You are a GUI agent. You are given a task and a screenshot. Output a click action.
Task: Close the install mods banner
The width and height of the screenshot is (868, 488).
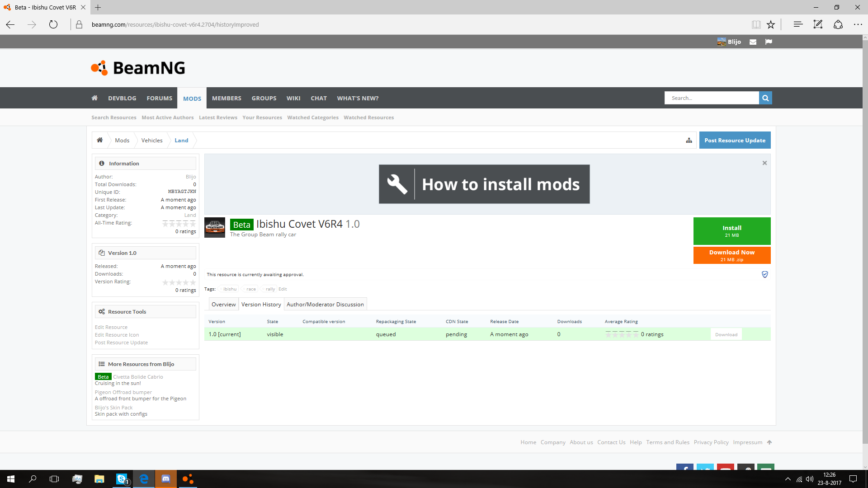pos(764,163)
